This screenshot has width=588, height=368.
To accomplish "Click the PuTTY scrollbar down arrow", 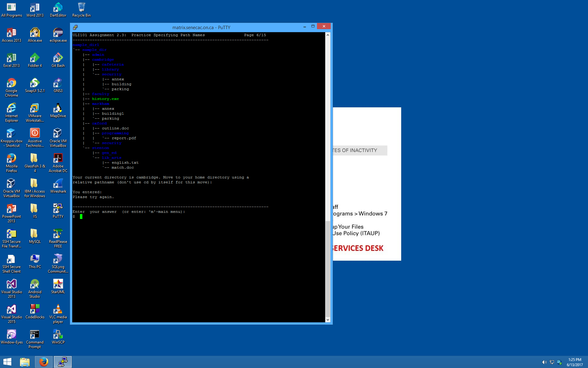I will (328, 320).
